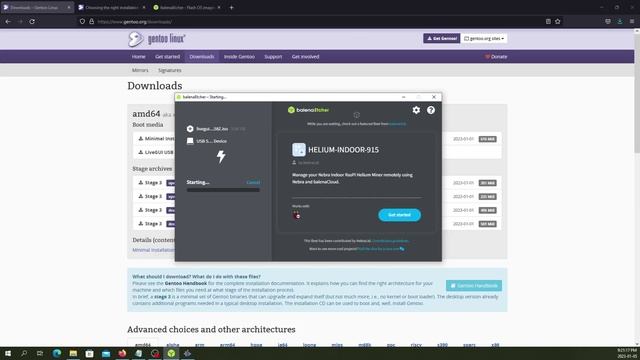Open File Explorer from taskbar
Image resolution: width=640 pixels, height=360 pixels.
click(73, 353)
